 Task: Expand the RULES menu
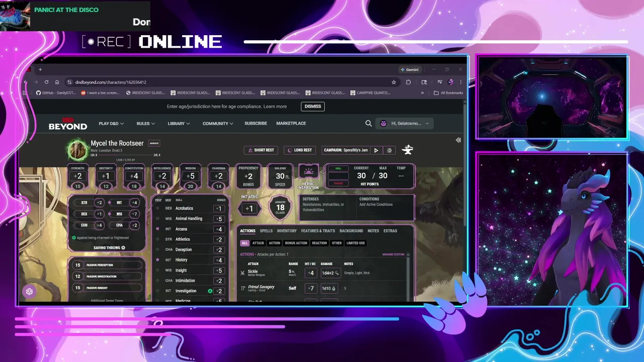(x=145, y=123)
